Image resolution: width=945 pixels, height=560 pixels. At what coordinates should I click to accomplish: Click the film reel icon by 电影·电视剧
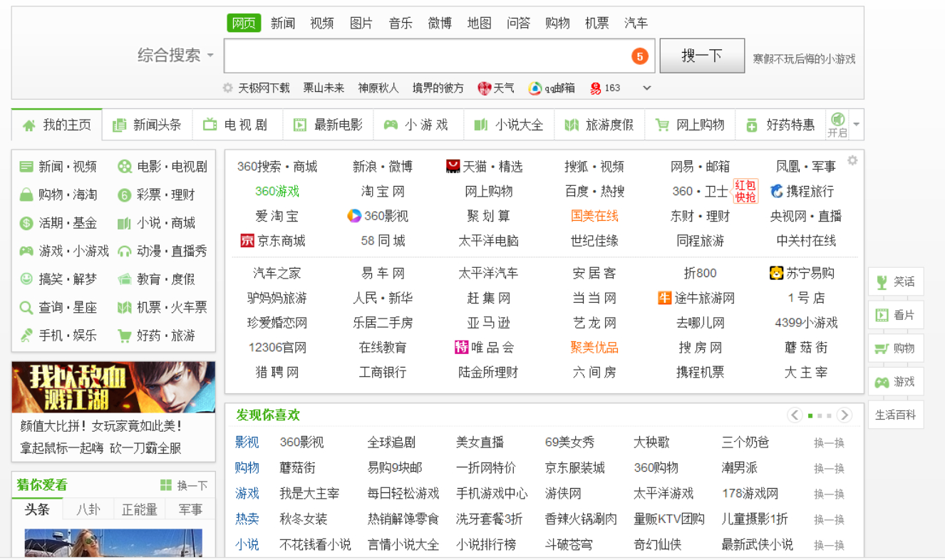(125, 167)
